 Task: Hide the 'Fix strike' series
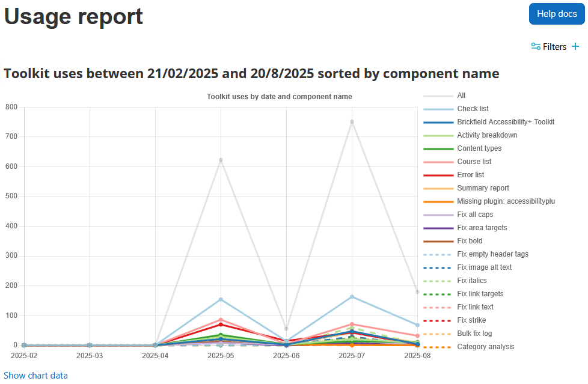[455, 320]
